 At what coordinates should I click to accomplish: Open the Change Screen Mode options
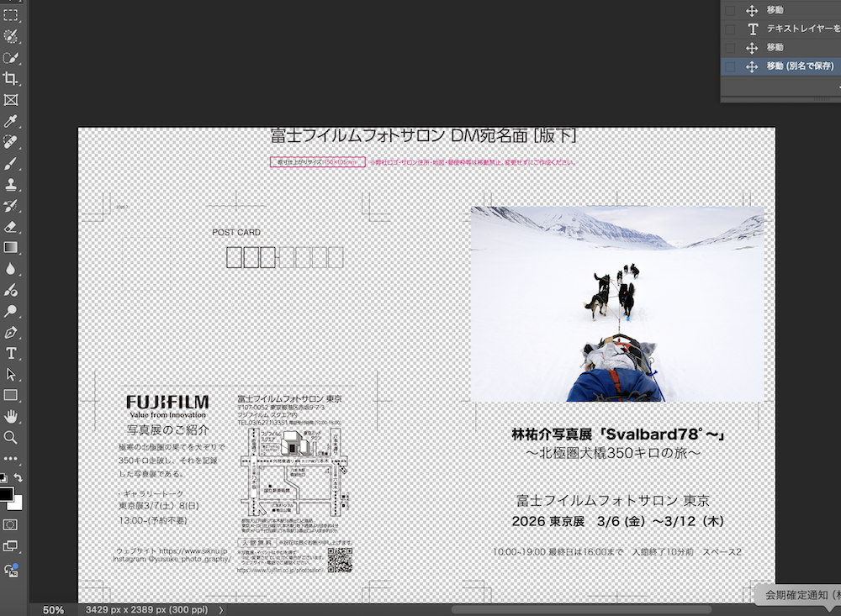(x=11, y=546)
